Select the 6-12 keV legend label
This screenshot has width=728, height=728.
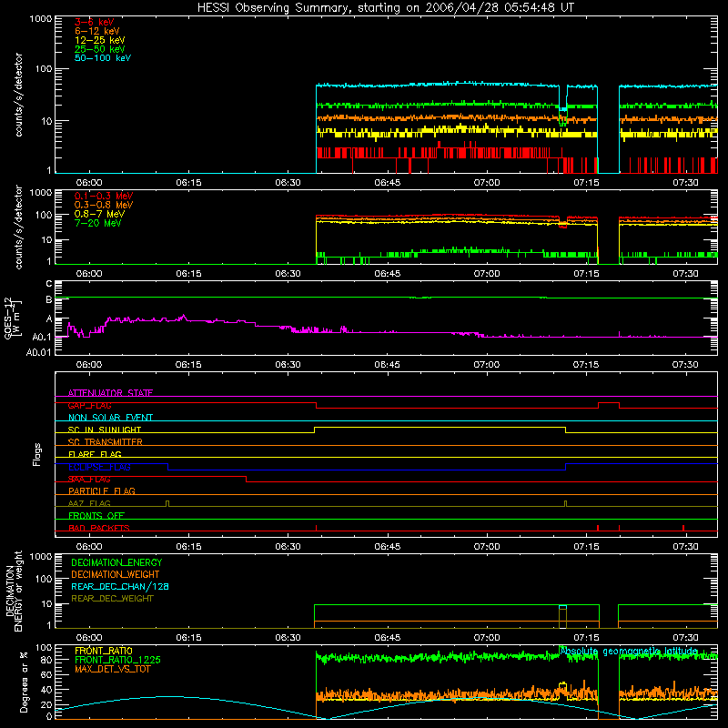click(97, 31)
